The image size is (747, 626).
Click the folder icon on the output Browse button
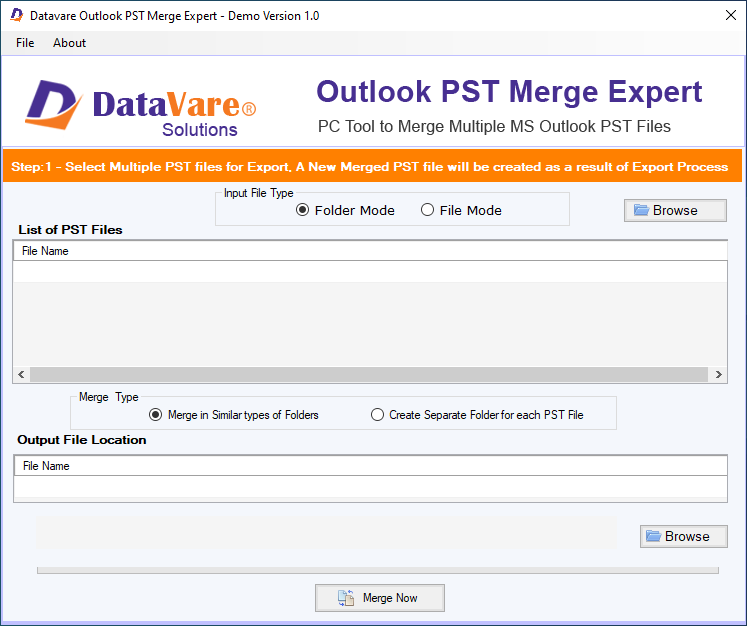(x=653, y=536)
